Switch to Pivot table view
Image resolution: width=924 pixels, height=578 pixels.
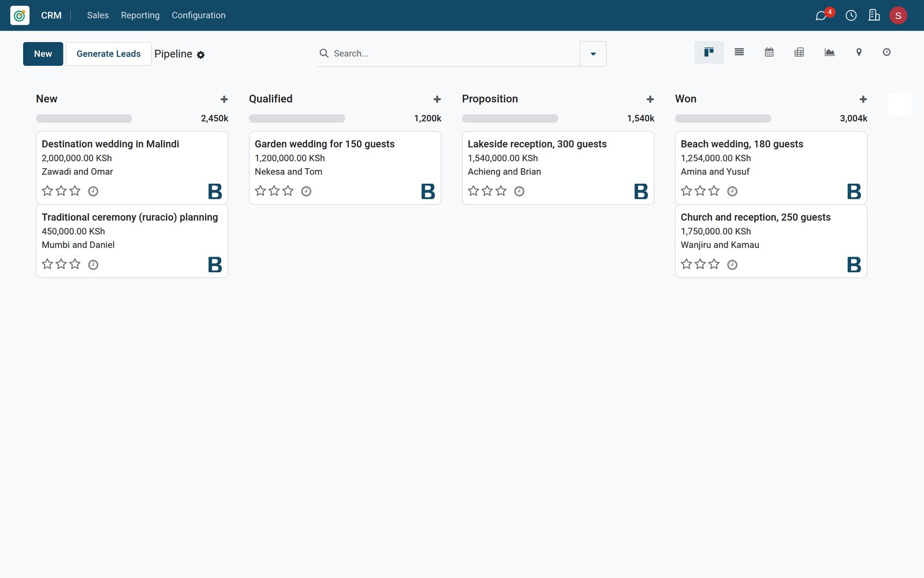[x=799, y=52]
